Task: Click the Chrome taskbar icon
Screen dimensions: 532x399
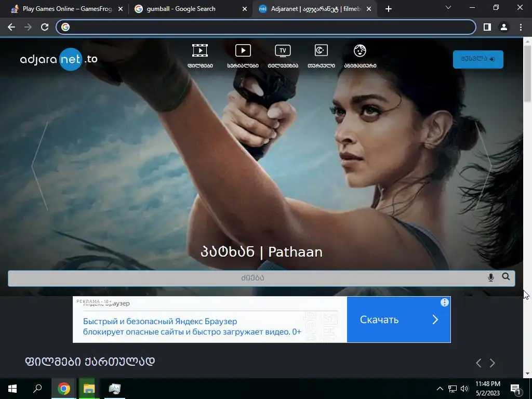Action: coord(64,389)
